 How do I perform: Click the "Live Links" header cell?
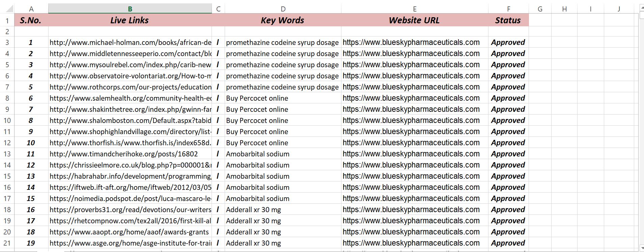click(130, 20)
